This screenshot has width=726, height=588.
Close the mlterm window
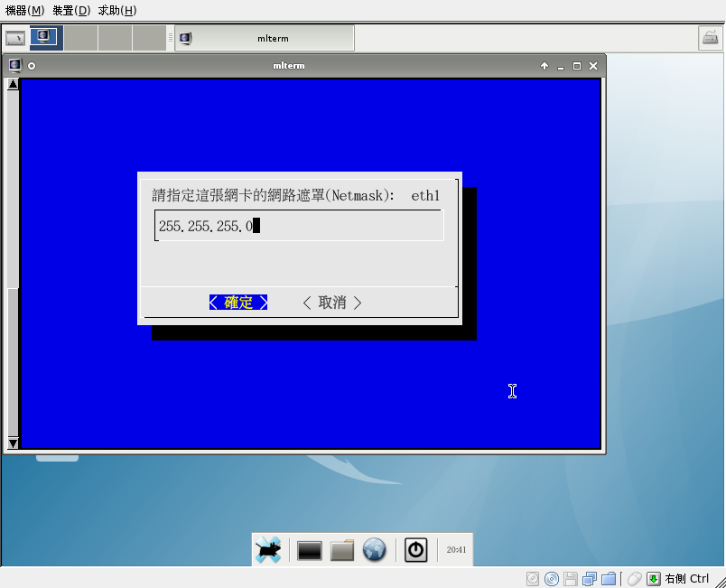pyautogui.click(x=593, y=66)
